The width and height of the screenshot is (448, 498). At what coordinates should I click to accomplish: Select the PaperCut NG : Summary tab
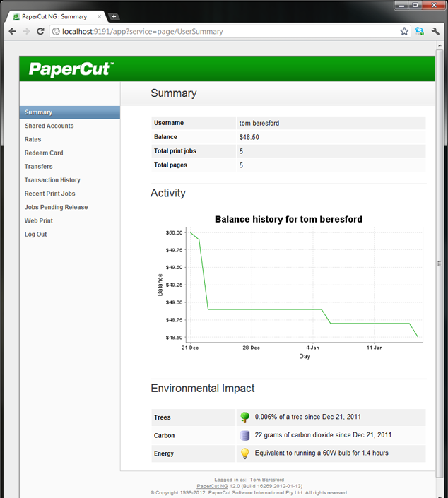[x=57, y=16]
